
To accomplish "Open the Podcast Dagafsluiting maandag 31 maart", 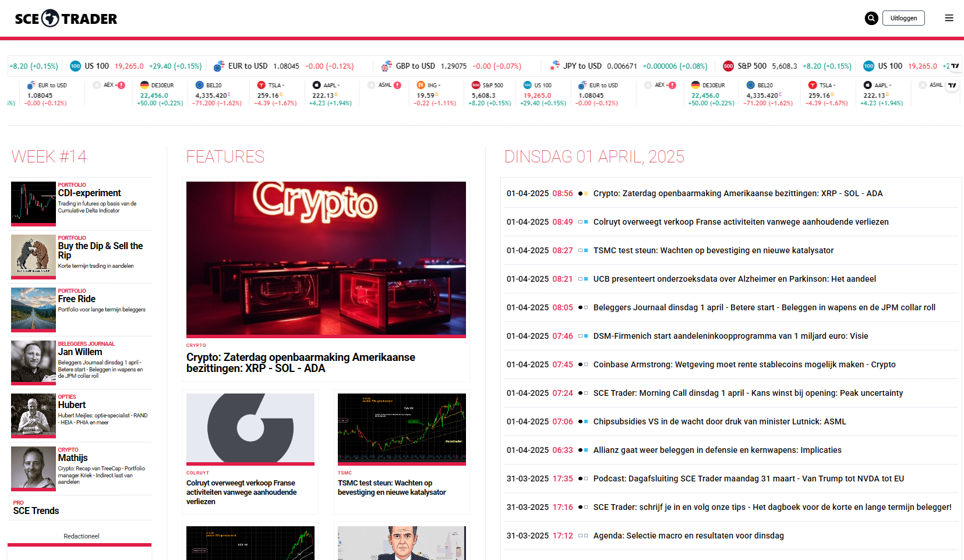I will coord(748,479).
